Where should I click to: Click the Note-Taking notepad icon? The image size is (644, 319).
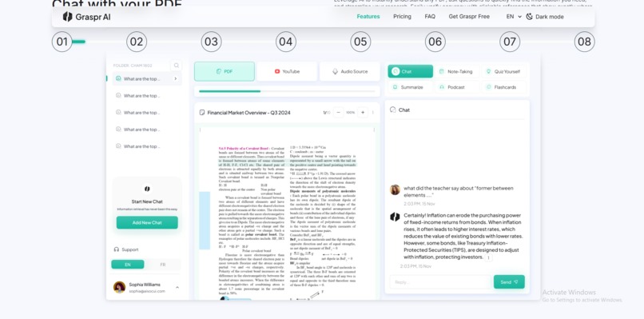tap(442, 71)
